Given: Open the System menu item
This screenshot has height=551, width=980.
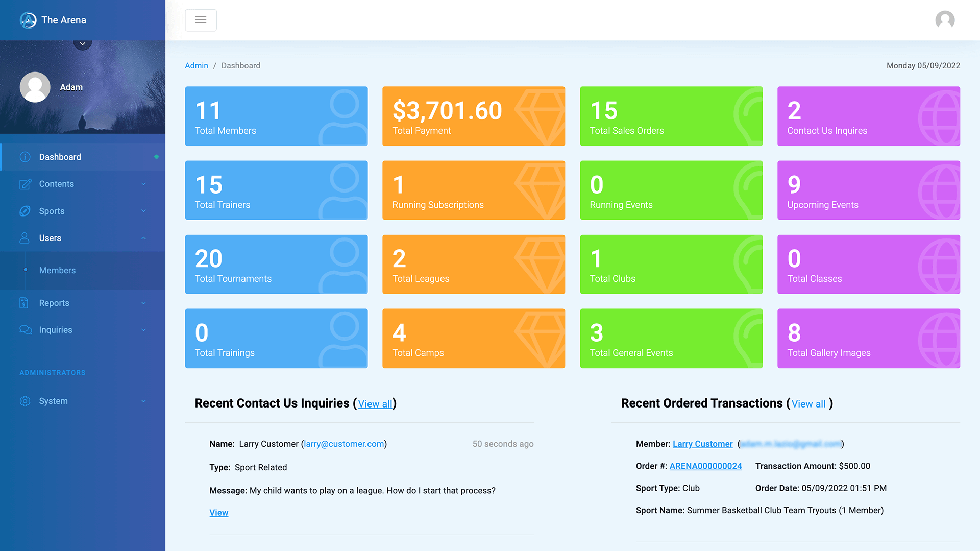Looking at the screenshot, I should pos(83,401).
